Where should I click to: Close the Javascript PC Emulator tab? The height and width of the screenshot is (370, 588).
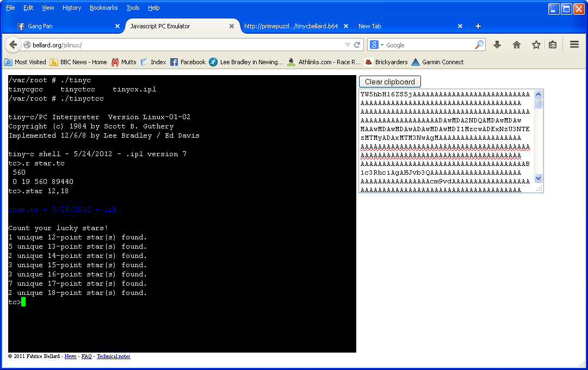pyautogui.click(x=232, y=26)
